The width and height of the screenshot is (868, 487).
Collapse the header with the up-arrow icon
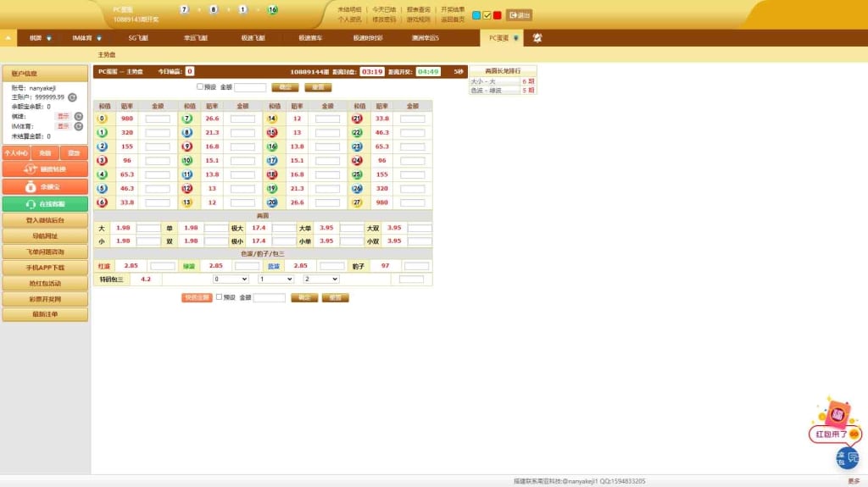[8, 37]
